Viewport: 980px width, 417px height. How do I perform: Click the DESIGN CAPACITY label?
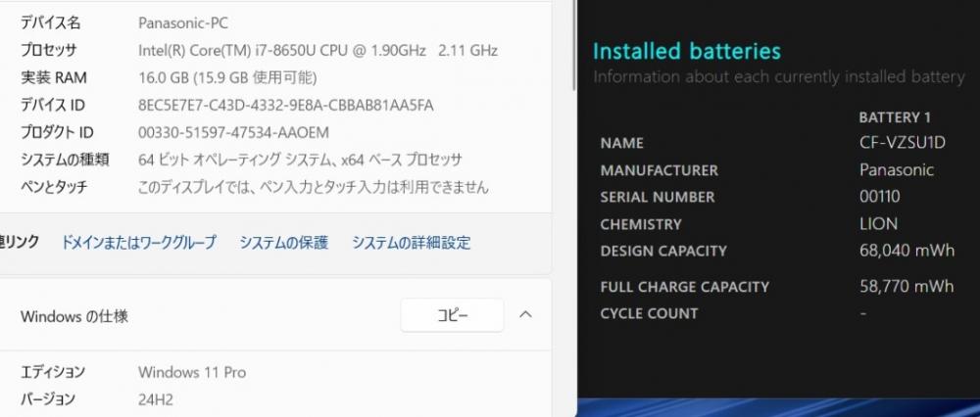click(663, 251)
